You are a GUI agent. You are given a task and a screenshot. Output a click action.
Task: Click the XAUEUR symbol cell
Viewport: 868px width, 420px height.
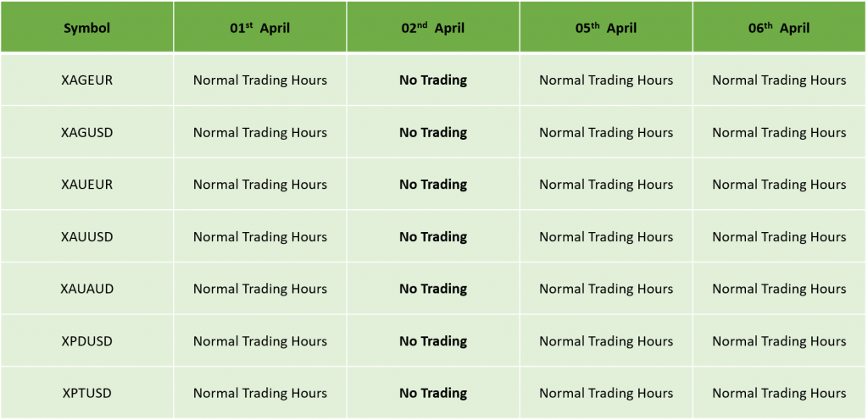pyautogui.click(x=87, y=184)
